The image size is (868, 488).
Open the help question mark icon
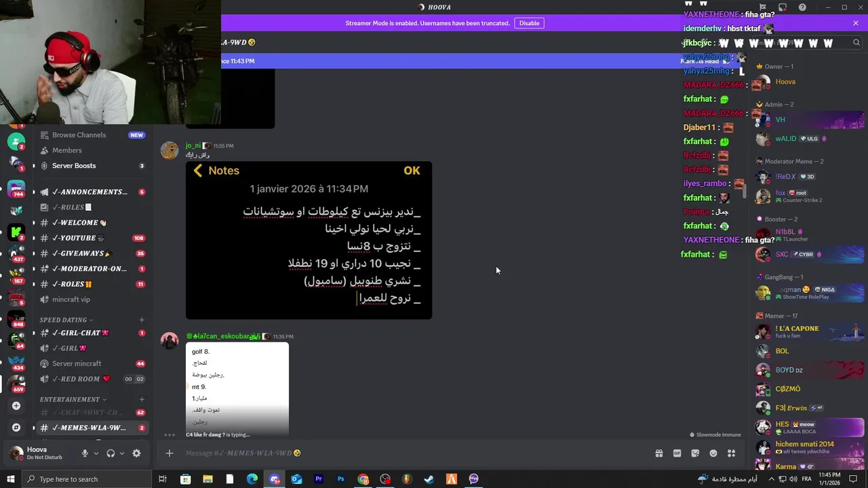click(x=802, y=7)
